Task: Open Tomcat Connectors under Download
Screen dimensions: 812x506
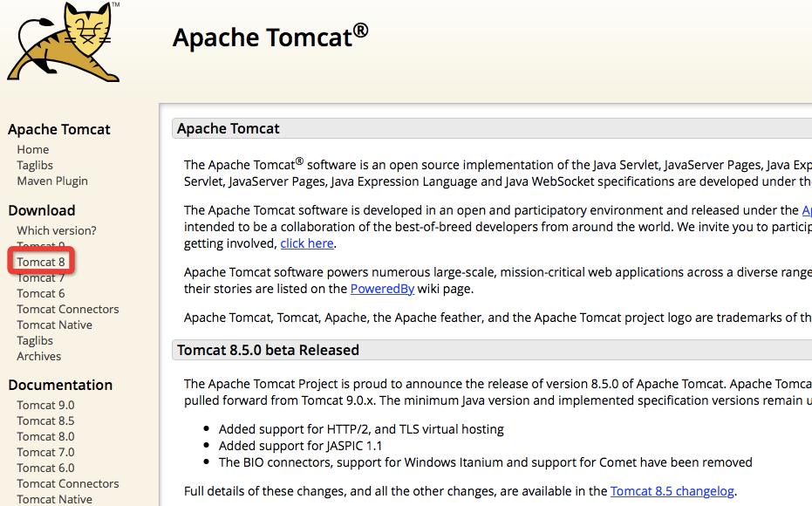Action: tap(68, 309)
